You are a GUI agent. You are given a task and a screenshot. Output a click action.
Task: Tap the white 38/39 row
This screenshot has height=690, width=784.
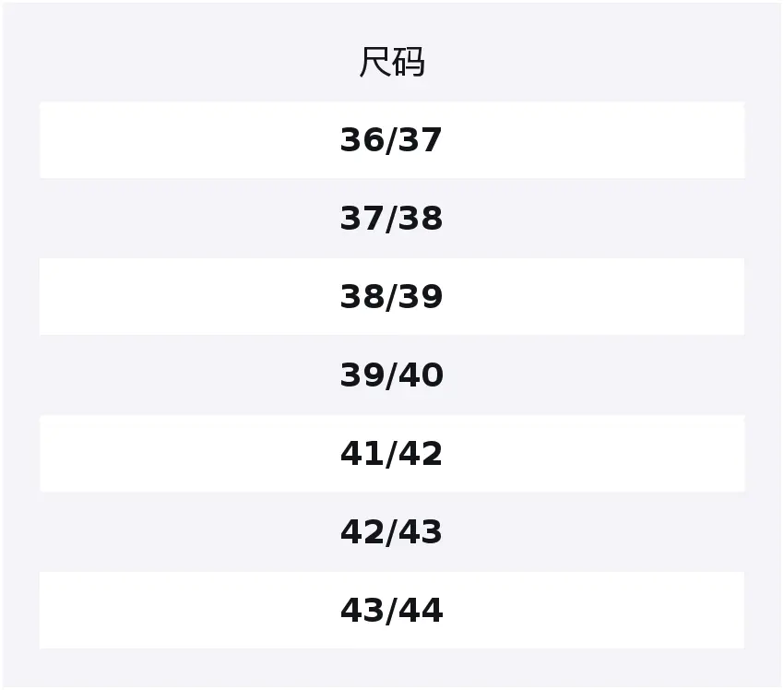(391, 297)
